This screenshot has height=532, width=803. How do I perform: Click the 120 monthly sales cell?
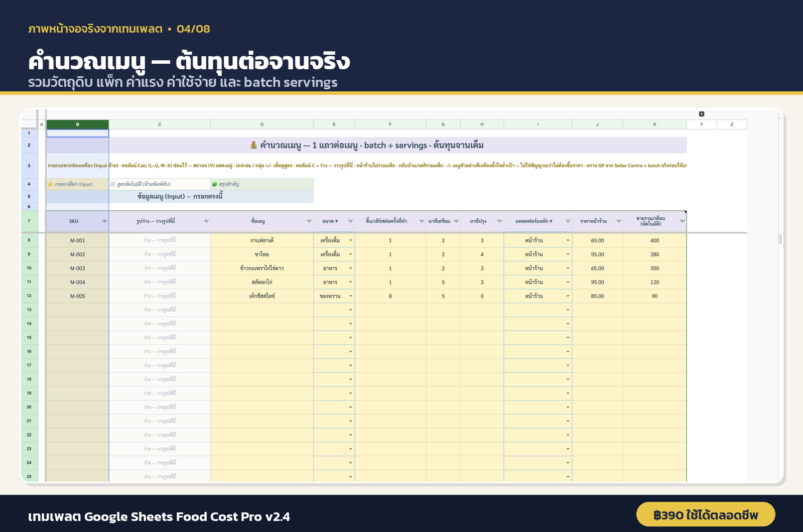pyautogui.click(x=654, y=282)
